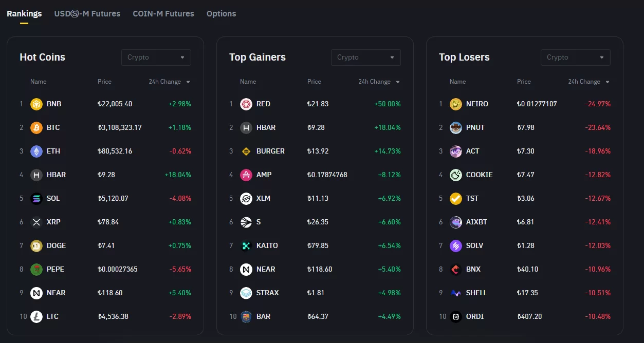This screenshot has height=343, width=644.
Task: Click the NEIRO icon in Top Losers
Action: click(456, 104)
